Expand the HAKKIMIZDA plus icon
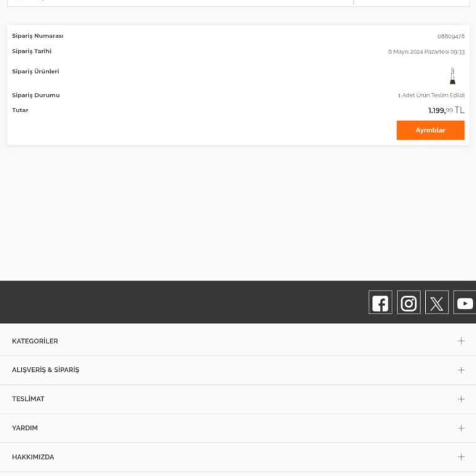Image resolution: width=476 pixels, height=476 pixels. 461,457
